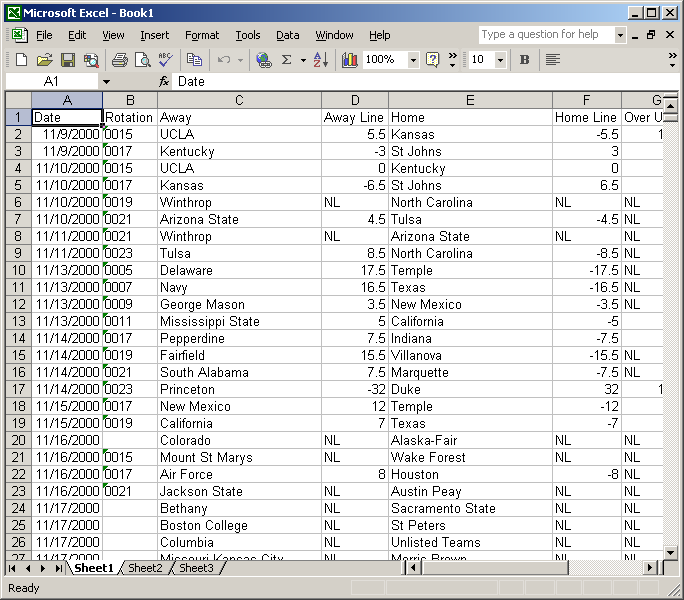
Task: Select the Sheet1 tab
Action: (93, 568)
